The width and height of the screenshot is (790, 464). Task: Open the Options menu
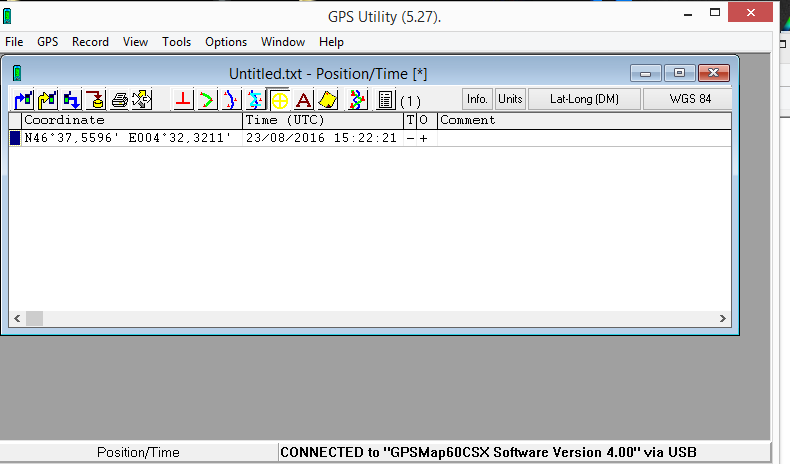[226, 42]
